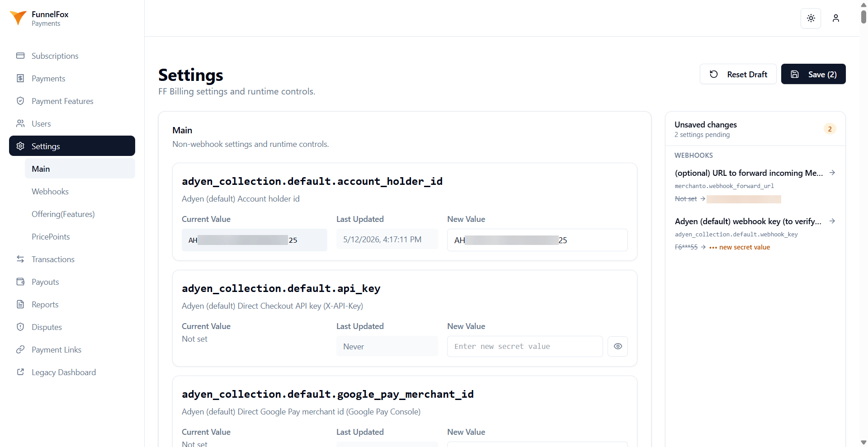Click the Payments receipt icon in sidebar
Viewport: 868px width, 447px height.
(20, 78)
